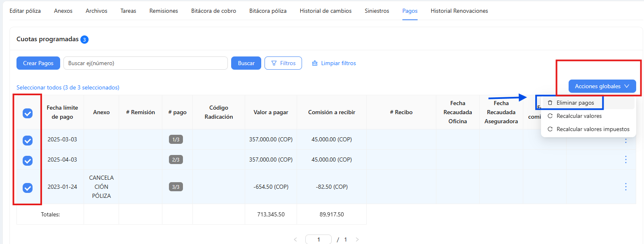
Task: Expand the Acciones globales dropdown
Action: tap(602, 86)
